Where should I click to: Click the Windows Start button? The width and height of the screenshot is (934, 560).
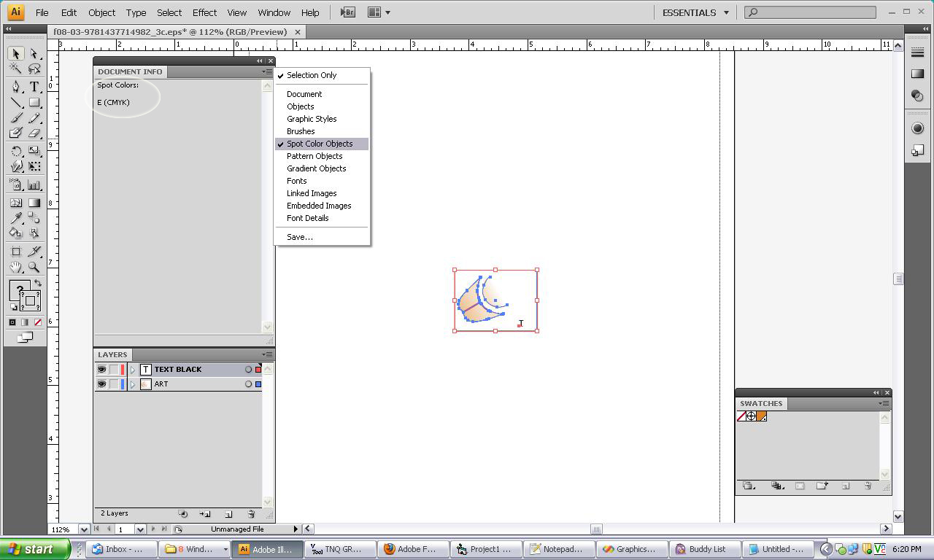[35, 549]
